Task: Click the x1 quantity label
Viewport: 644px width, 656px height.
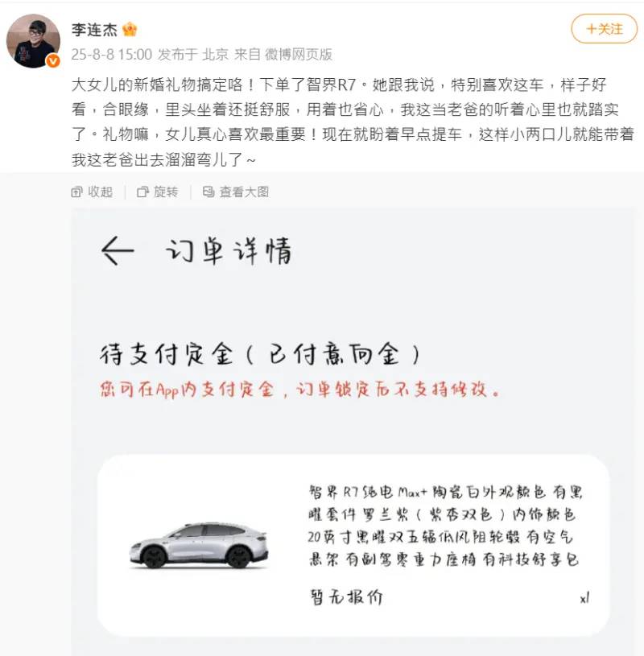Action: (584, 599)
